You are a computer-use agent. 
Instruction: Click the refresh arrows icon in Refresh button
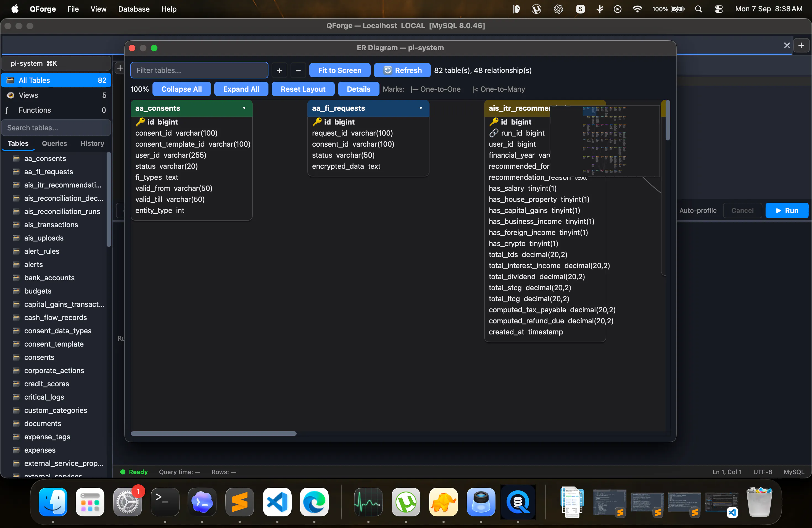pos(388,70)
